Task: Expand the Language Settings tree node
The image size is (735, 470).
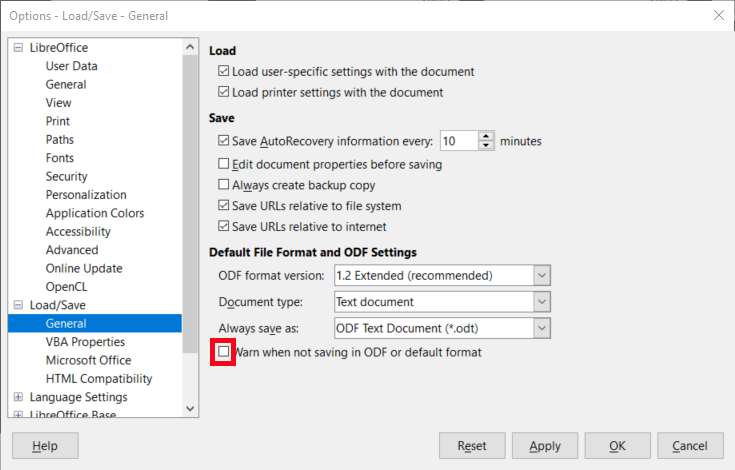Action: click(18, 397)
